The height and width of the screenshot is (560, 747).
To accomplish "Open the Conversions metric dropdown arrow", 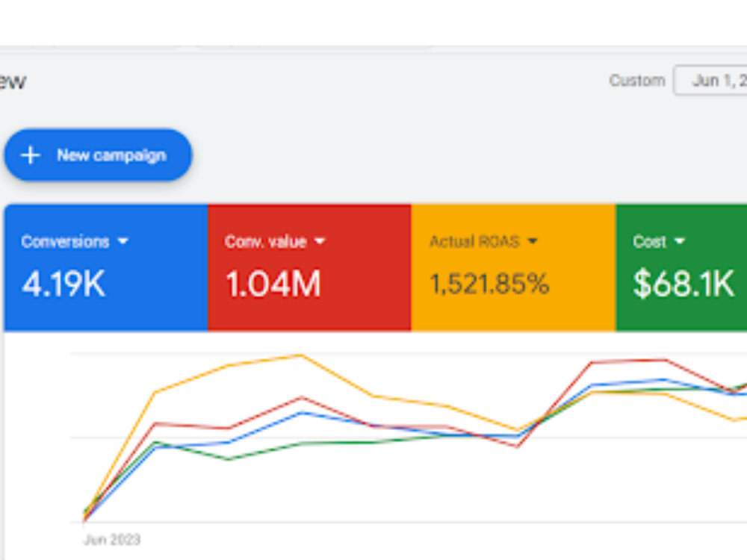I will (x=123, y=241).
